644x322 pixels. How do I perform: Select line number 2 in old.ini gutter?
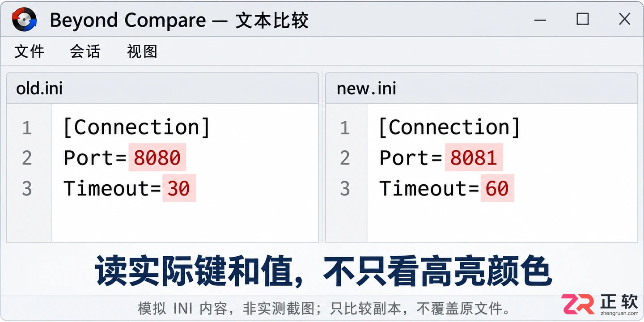pos(27,158)
